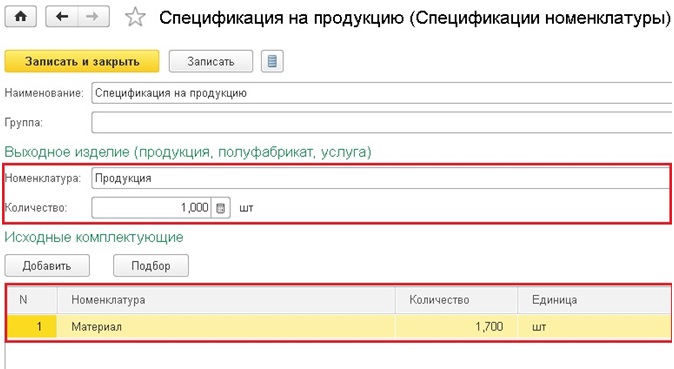Screen dimensions: 674x369
Task: Select the quantity cell 1,700
Action: [x=456, y=327]
